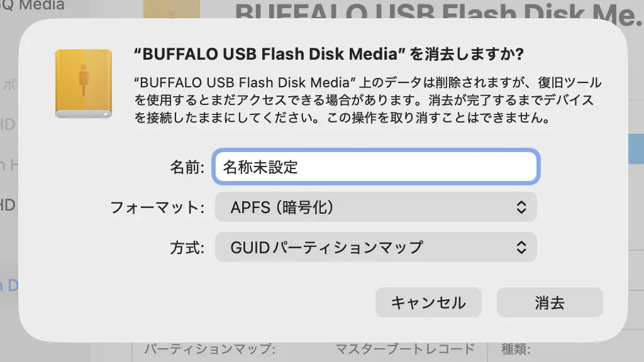Dismiss the dialog with the キャンセル button
This screenshot has width=644, height=362.
pyautogui.click(x=428, y=302)
